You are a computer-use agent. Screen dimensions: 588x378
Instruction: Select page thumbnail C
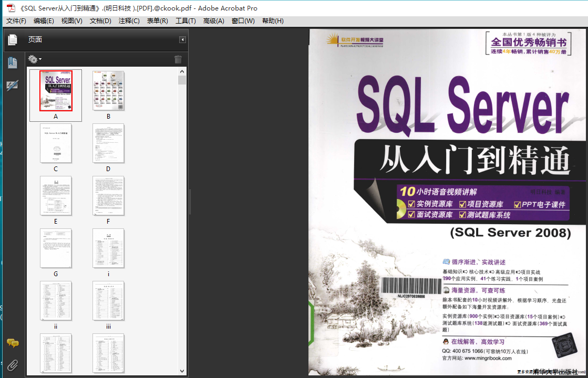[56, 143]
